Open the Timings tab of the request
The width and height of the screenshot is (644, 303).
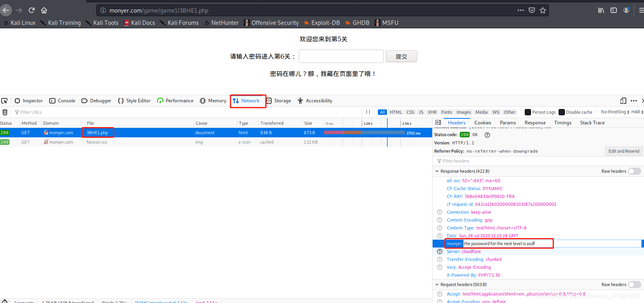pyautogui.click(x=563, y=123)
